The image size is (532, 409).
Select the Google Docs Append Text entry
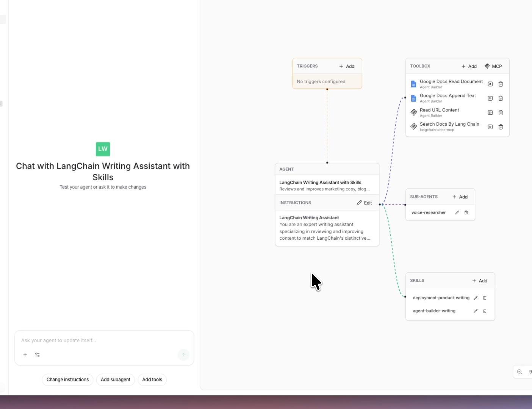click(448, 98)
